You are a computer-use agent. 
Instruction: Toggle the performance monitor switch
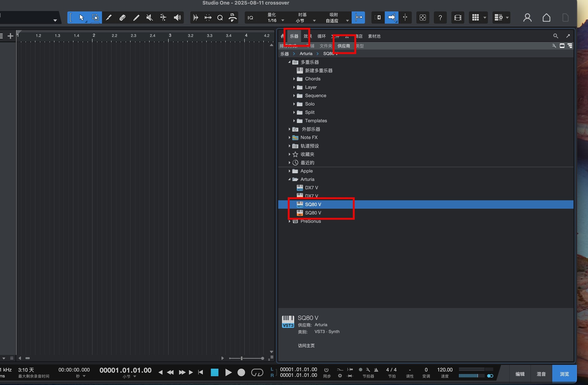click(x=490, y=376)
